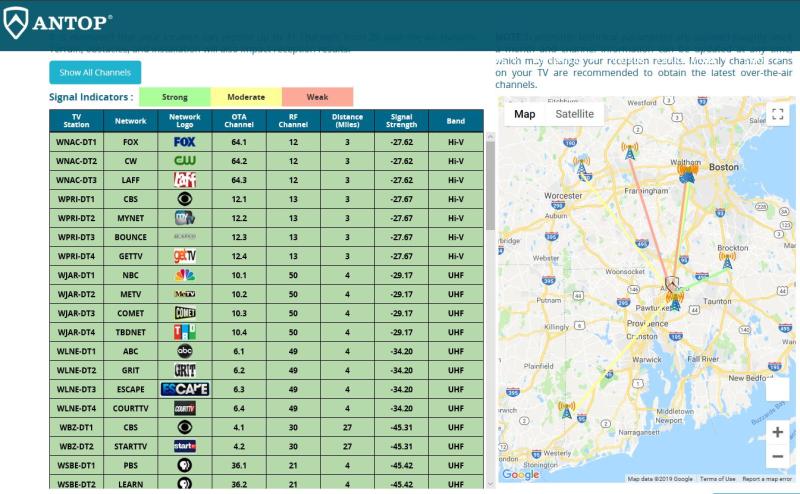Viewport: 800px width, 494px height.
Task: Click the NBC peacock logo
Action: click(185, 275)
